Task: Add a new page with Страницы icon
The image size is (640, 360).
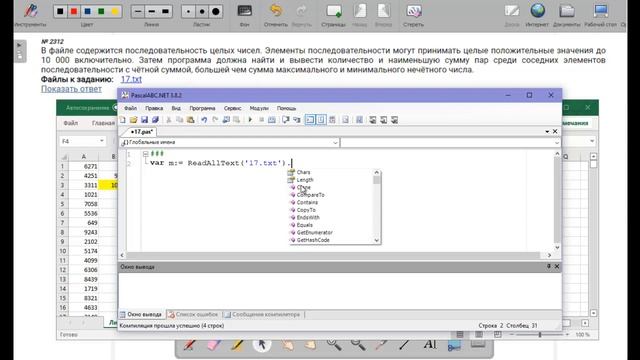Action: 333,11
